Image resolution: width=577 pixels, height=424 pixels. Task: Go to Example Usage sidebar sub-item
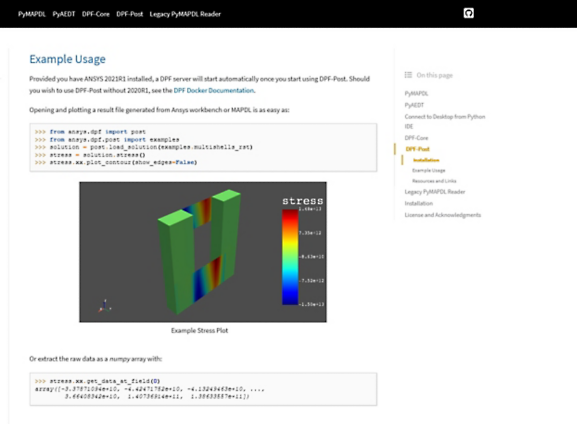tap(429, 170)
